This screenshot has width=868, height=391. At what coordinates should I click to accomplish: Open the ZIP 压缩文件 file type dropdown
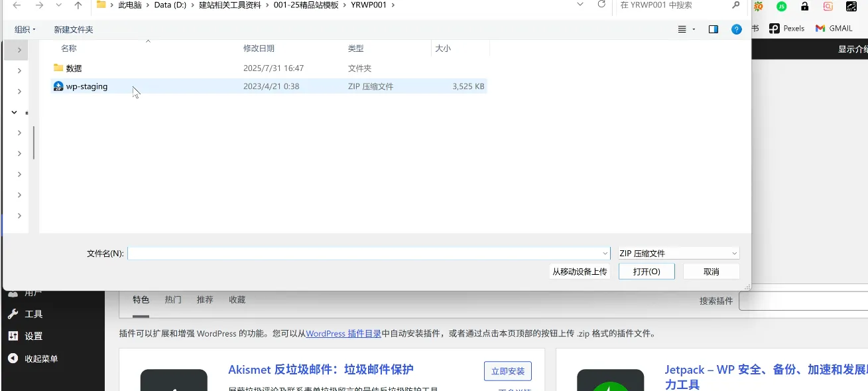678,253
